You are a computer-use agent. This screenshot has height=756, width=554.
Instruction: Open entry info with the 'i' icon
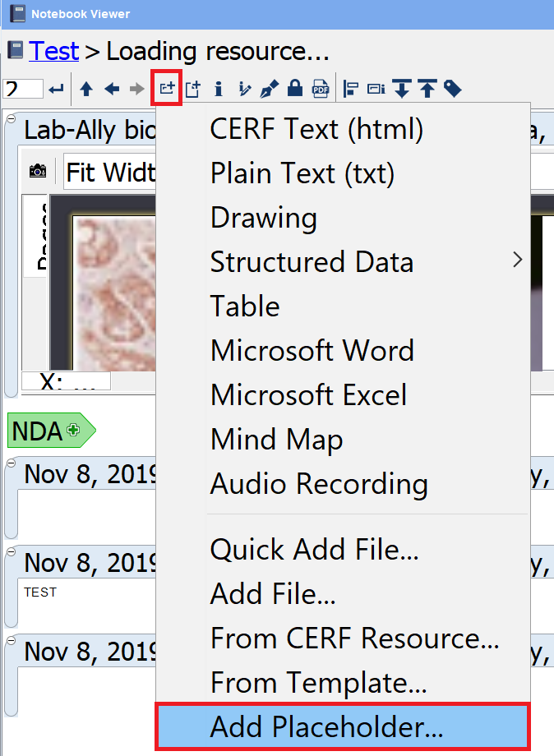tap(219, 89)
